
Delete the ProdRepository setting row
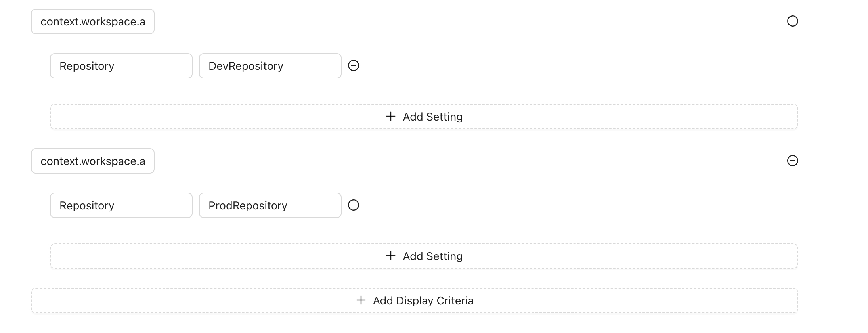point(354,205)
